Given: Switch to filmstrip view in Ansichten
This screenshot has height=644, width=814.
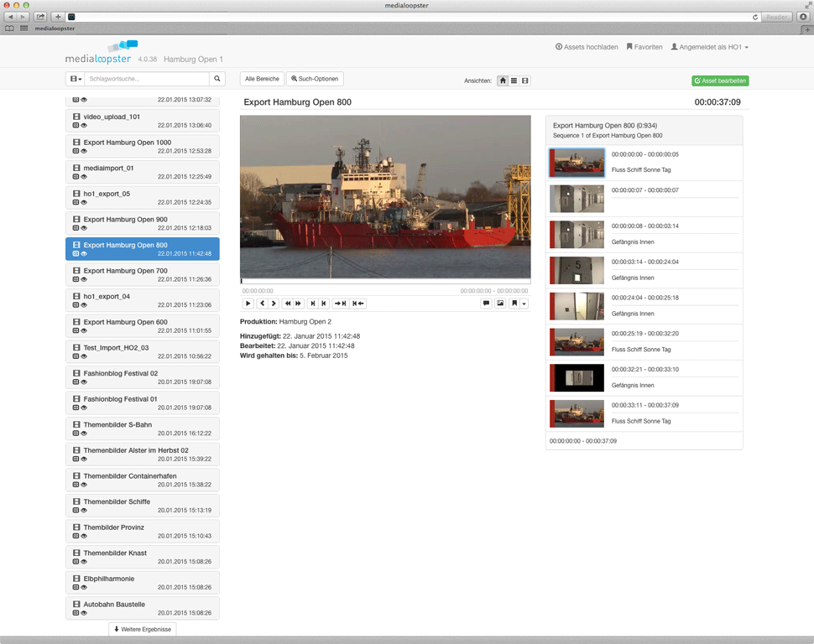Looking at the screenshot, I should [x=525, y=81].
